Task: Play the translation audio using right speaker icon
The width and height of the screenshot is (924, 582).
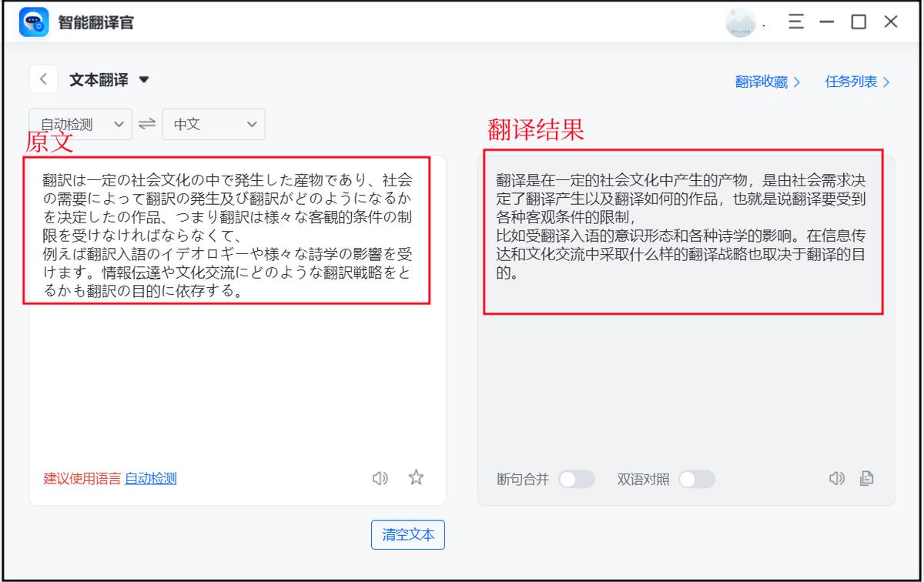Action: [837, 479]
